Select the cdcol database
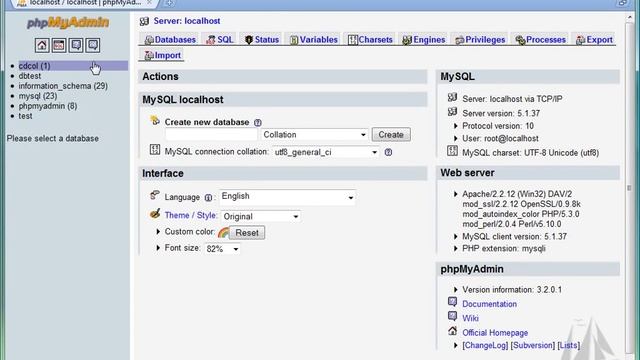Viewport: 640px width, 360px height. click(34, 66)
